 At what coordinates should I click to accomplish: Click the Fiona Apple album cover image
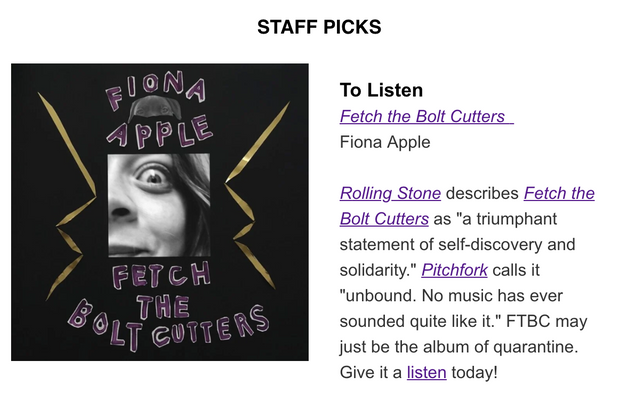tap(160, 212)
